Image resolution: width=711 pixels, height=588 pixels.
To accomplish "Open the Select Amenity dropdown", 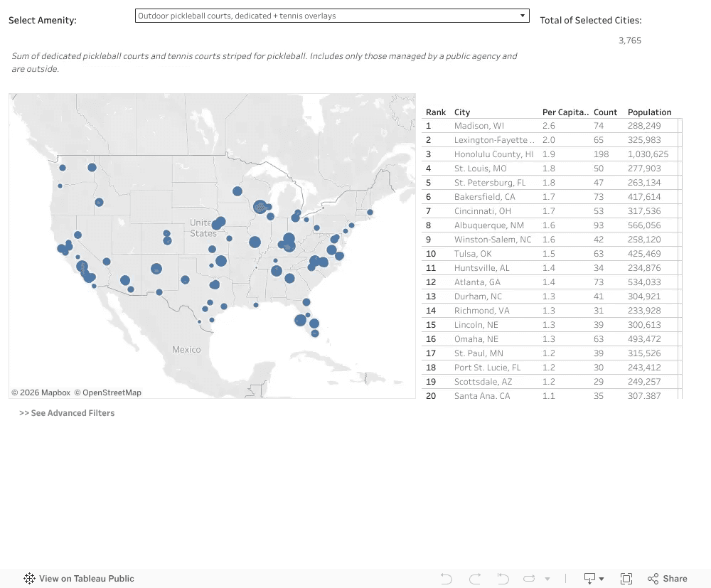I will (x=332, y=16).
